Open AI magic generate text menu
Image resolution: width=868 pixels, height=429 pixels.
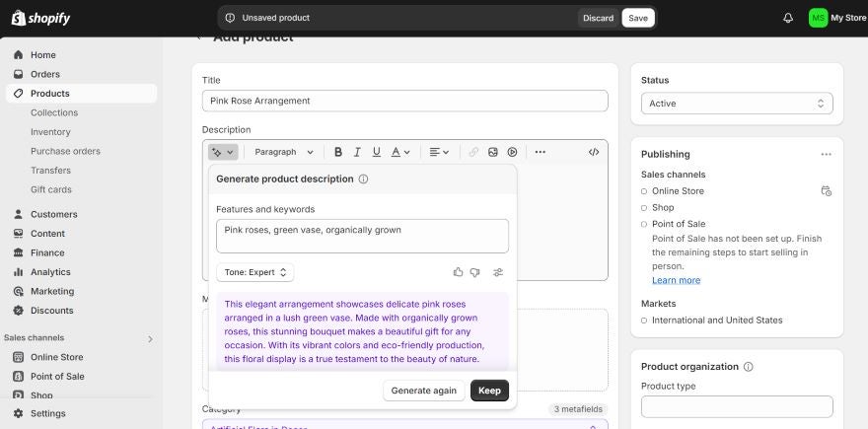pos(223,152)
